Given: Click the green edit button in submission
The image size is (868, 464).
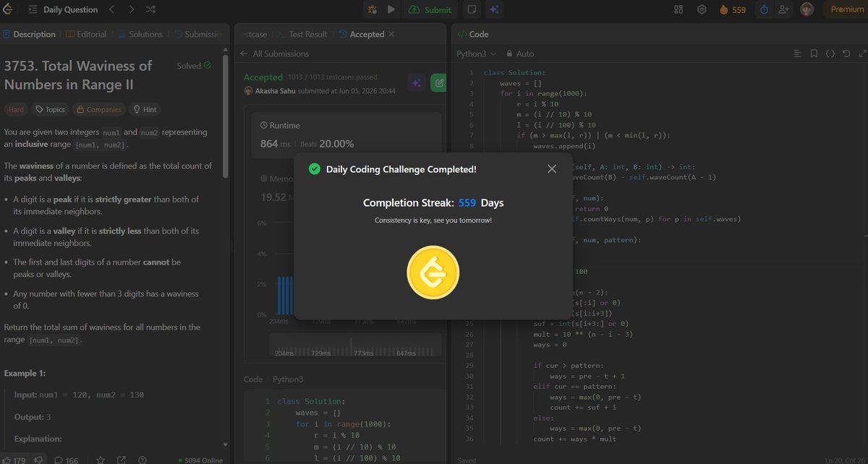Looking at the screenshot, I should (438, 83).
